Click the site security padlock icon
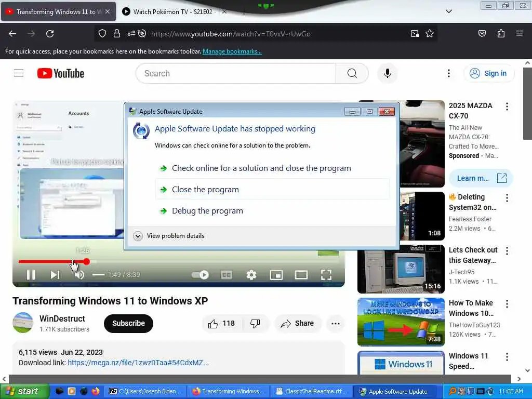532x399 pixels. click(x=117, y=33)
